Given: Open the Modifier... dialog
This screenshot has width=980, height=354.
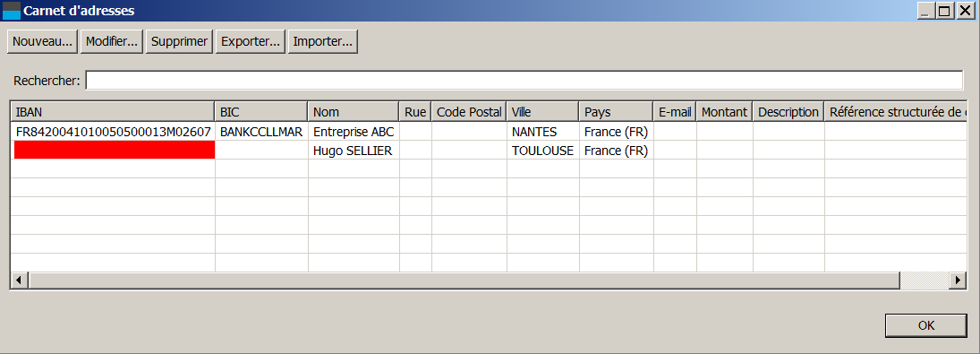Looking at the screenshot, I should [x=112, y=42].
